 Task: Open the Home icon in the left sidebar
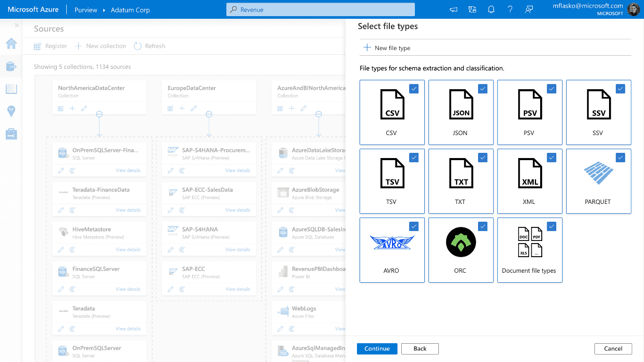coord(11,44)
